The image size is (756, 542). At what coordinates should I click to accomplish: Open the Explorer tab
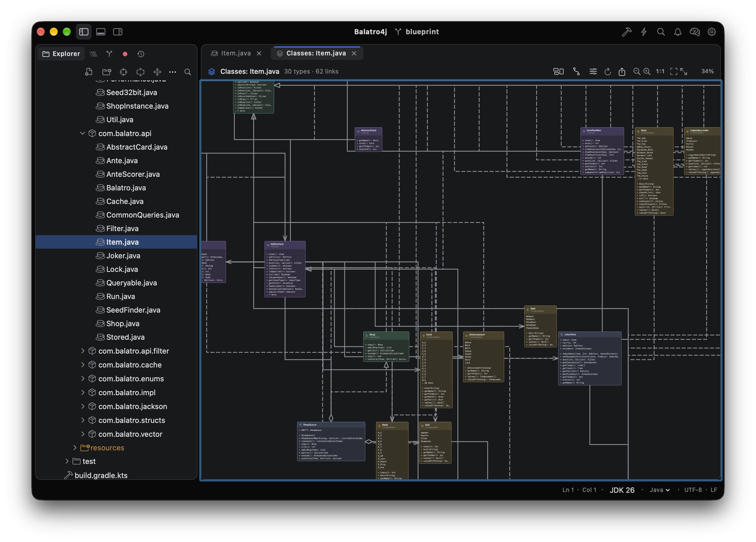coord(61,54)
